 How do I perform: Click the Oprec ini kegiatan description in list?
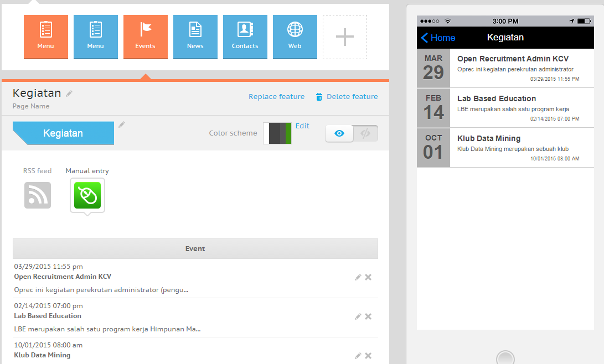(101, 290)
